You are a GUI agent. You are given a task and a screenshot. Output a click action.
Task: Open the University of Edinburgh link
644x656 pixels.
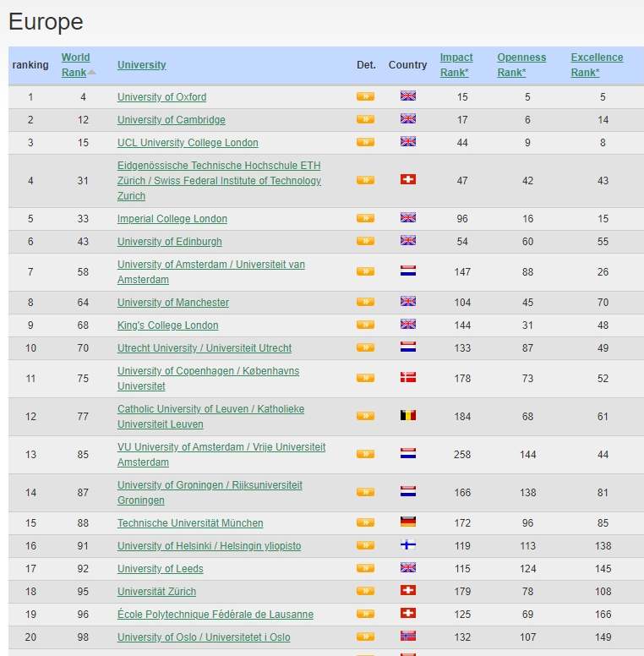point(169,242)
